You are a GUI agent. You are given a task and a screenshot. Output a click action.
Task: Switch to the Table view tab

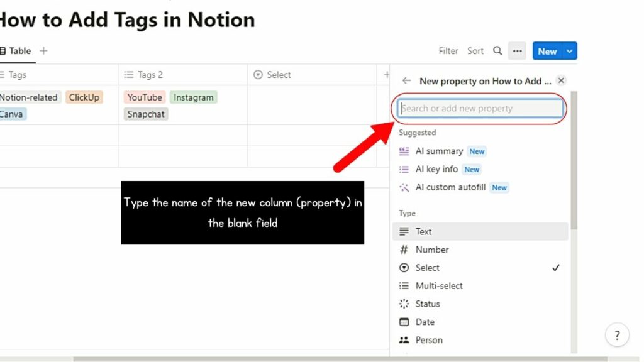pyautogui.click(x=18, y=51)
